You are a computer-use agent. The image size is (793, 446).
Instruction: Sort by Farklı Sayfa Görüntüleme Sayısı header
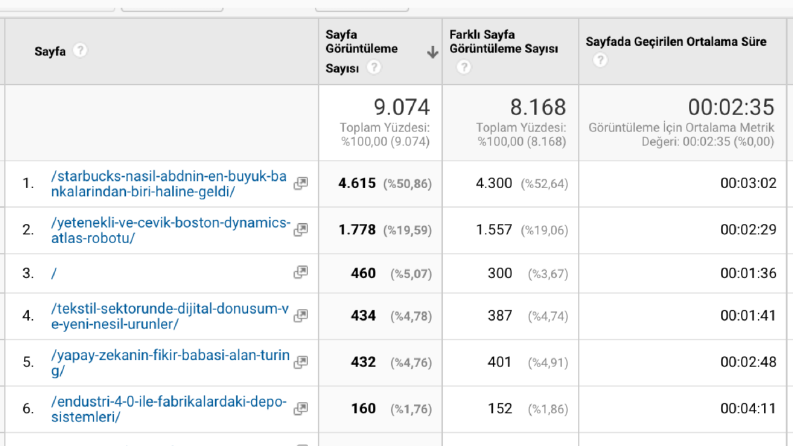click(x=504, y=41)
